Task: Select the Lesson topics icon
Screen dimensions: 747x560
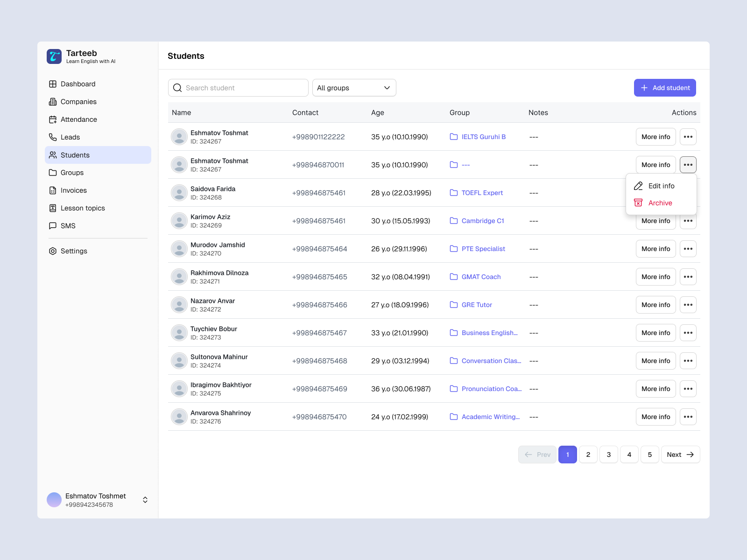Action: pos(53,208)
